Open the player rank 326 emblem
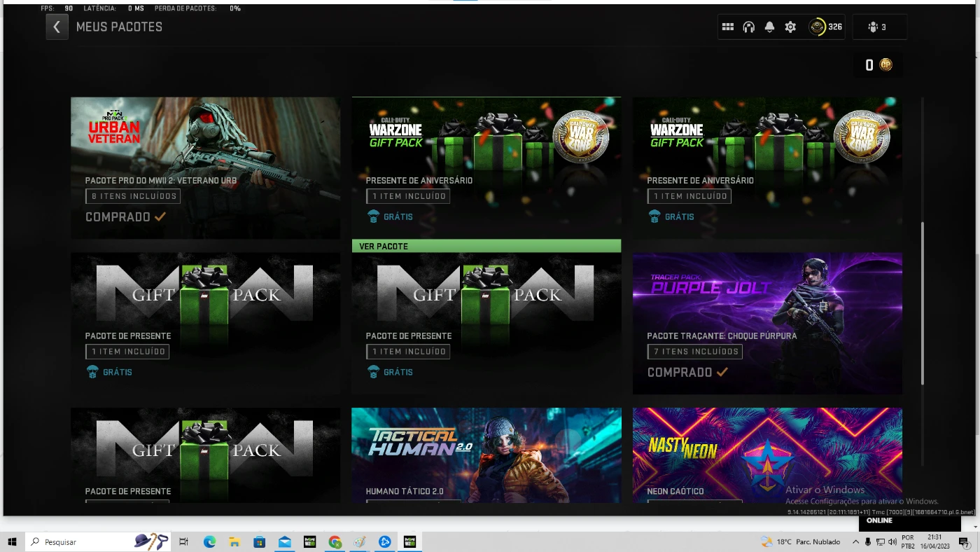The height and width of the screenshot is (552, 980). 818,27
